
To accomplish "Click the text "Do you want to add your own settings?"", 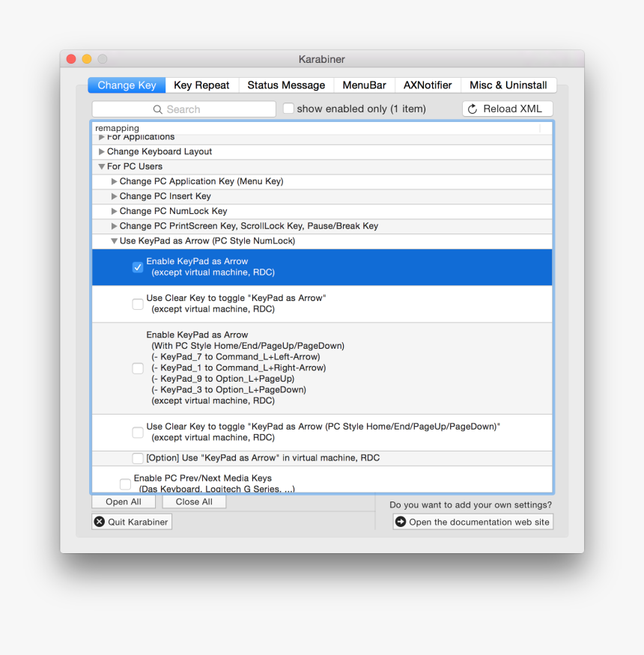I will 470,505.
